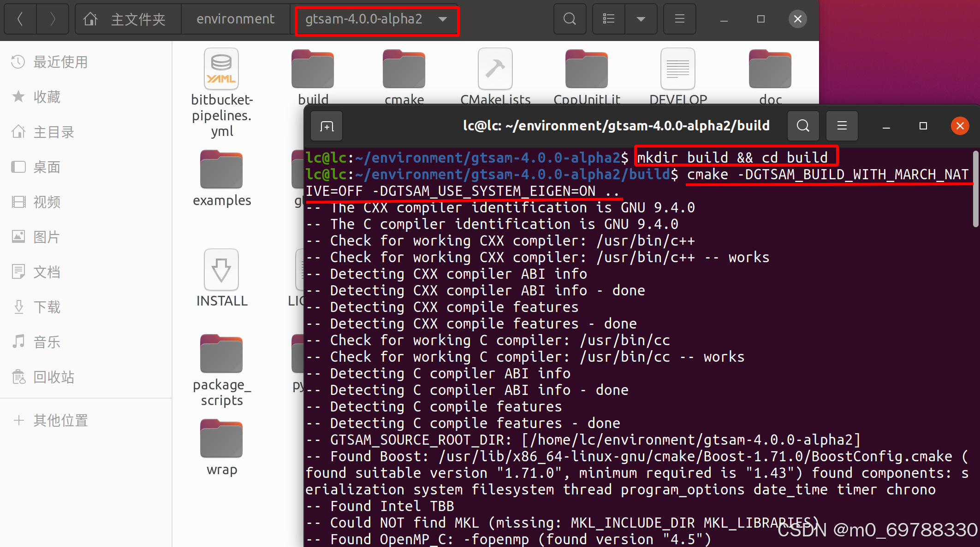Click the back navigation arrow in Files
980x547 pixels.
(x=20, y=19)
